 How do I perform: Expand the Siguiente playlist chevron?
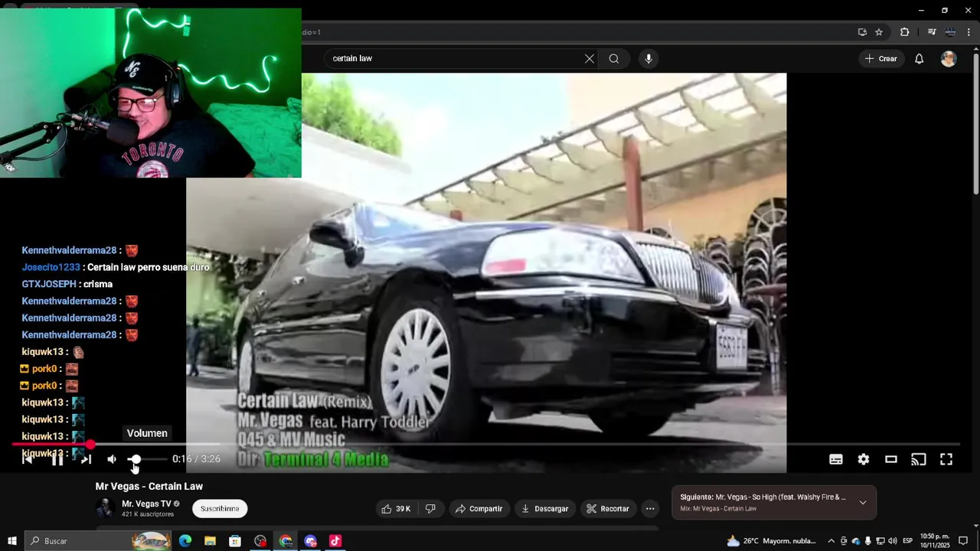point(863,503)
